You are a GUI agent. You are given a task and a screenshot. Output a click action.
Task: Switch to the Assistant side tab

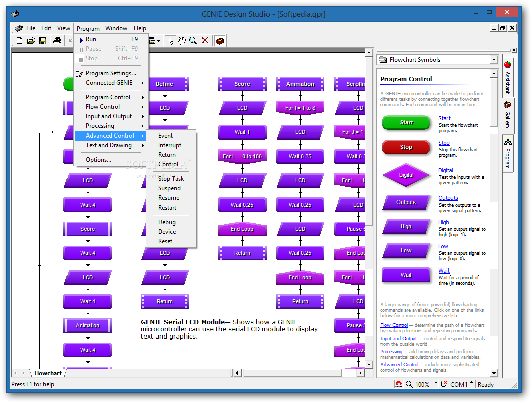(508, 78)
